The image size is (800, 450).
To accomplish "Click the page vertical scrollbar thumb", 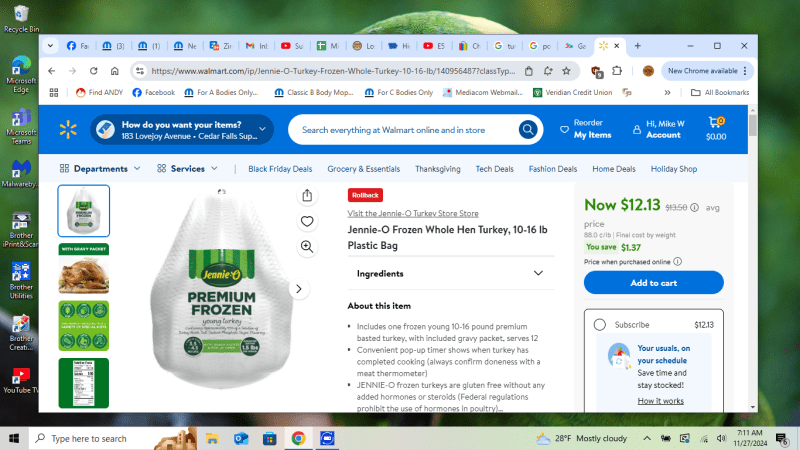I will point(753,125).
